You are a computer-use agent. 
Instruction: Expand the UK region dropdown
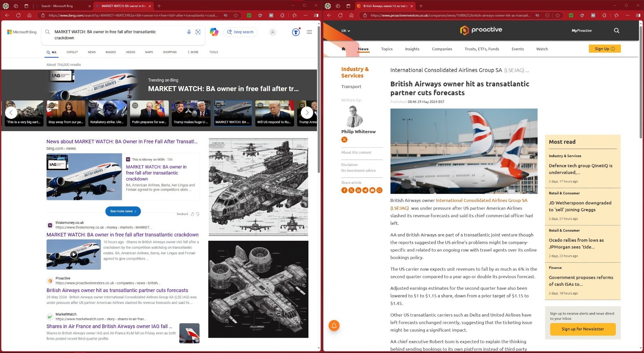[x=345, y=31]
